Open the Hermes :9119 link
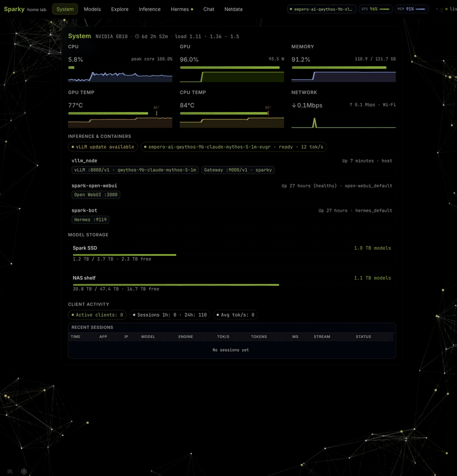This screenshot has height=476, width=457. (x=90, y=220)
